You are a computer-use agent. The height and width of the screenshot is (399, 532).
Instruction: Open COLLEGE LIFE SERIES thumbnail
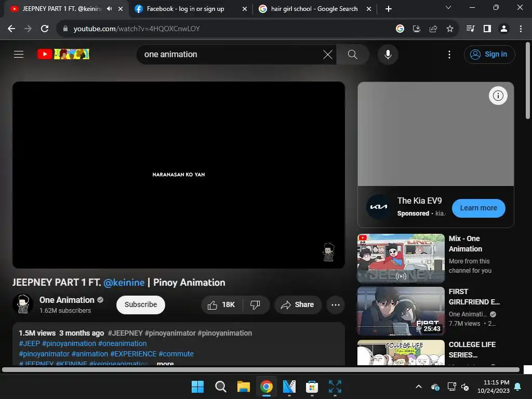click(401, 353)
